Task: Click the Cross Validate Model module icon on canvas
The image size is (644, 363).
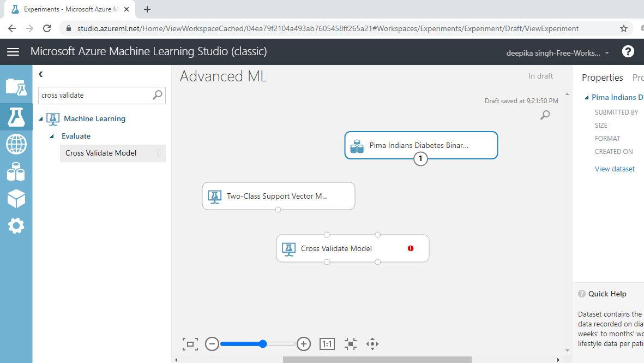Action: [288, 249]
